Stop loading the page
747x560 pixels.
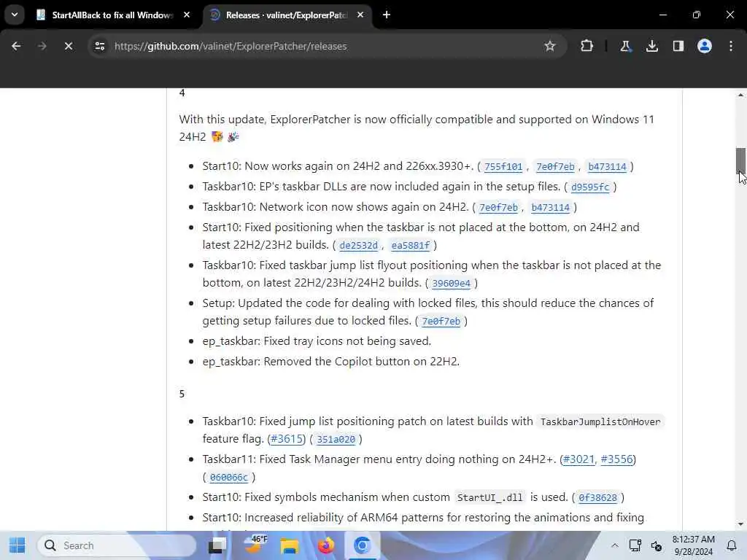point(68,46)
